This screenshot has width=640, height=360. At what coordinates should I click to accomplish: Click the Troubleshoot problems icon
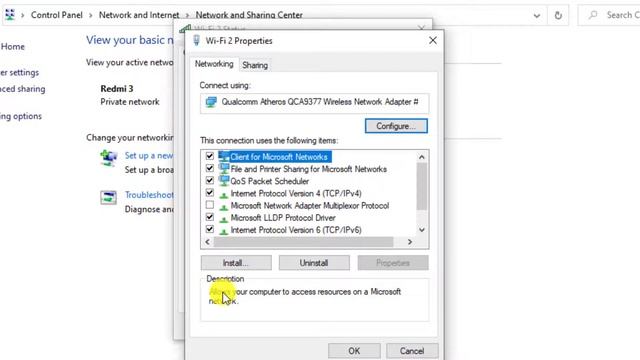click(x=109, y=198)
